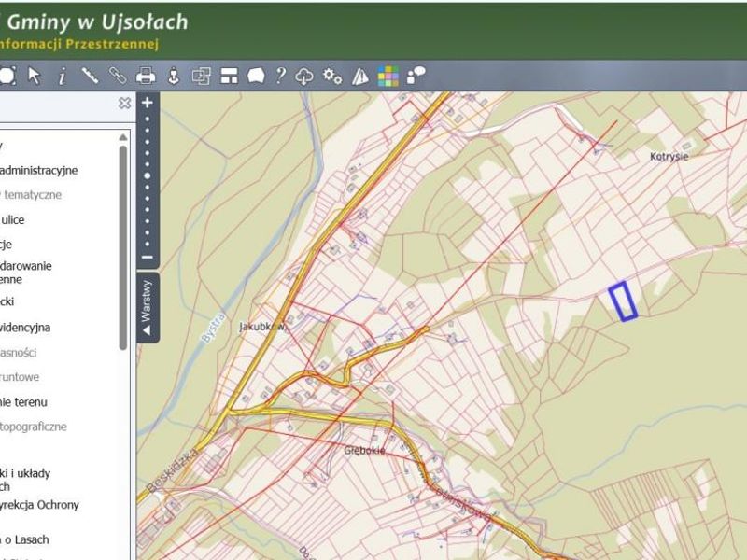Click the overlapping windows icon
Image resolution: width=747 pixels, height=560 pixels.
pyautogui.click(x=202, y=76)
